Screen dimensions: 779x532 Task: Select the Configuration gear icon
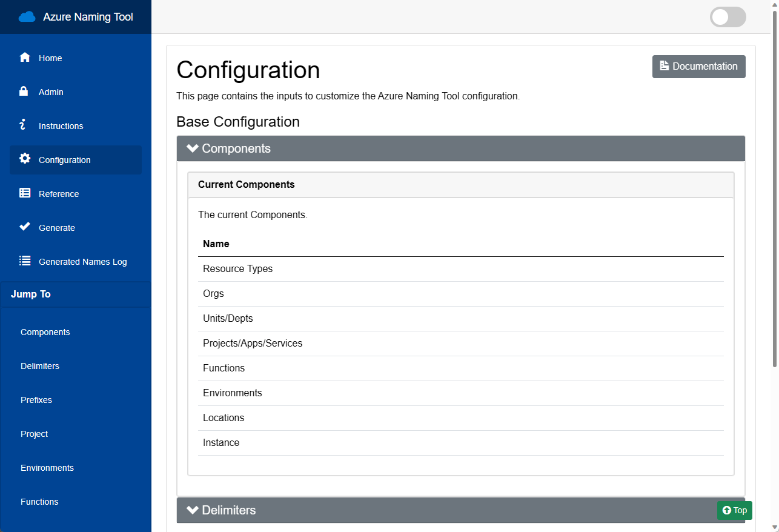24,159
